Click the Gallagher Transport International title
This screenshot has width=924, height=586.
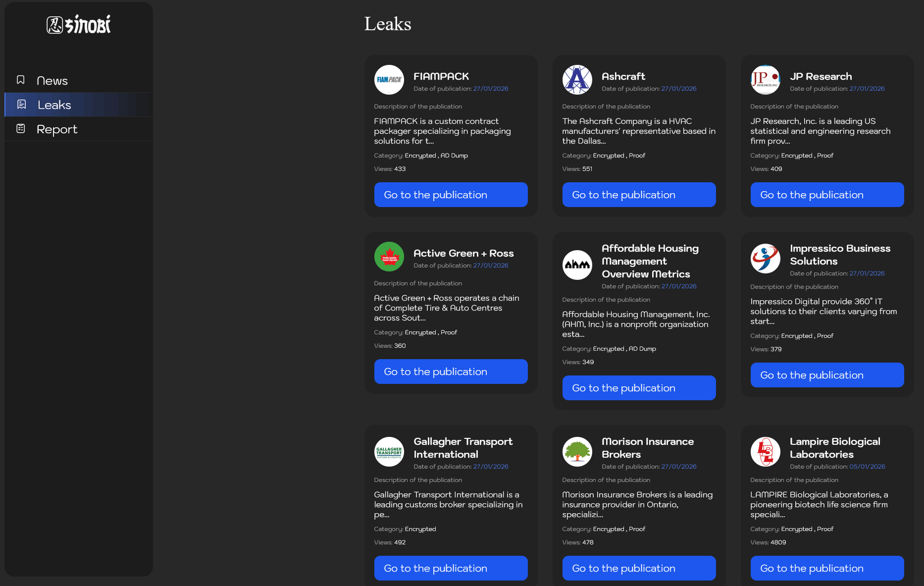[x=463, y=448]
